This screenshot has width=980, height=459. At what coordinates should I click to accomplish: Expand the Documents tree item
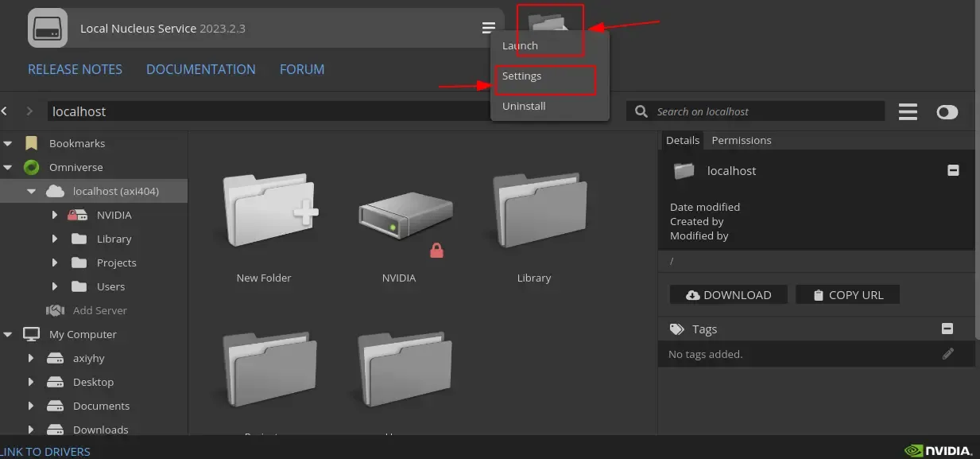tap(31, 406)
